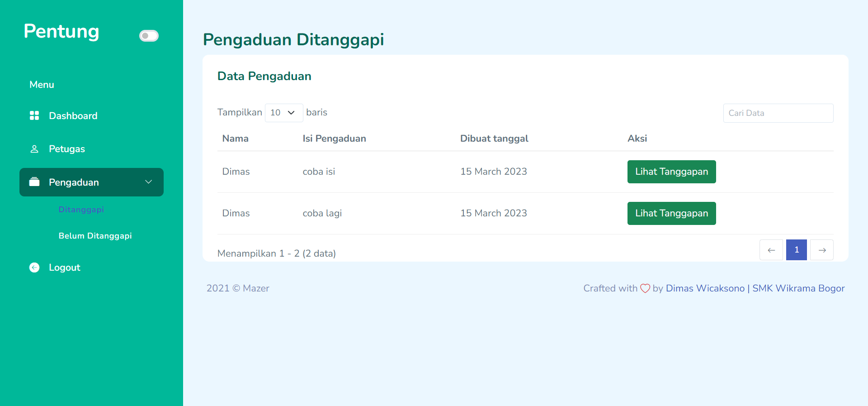Open the Ditanggapi submenu item
The image size is (868, 406).
pos(81,210)
